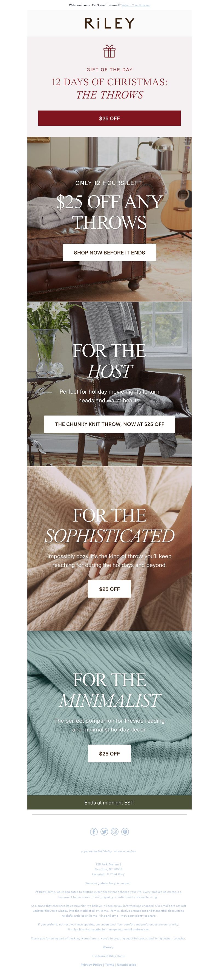
Task: Open the Privacy Policy footer link
Action: pyautogui.click(x=91, y=965)
